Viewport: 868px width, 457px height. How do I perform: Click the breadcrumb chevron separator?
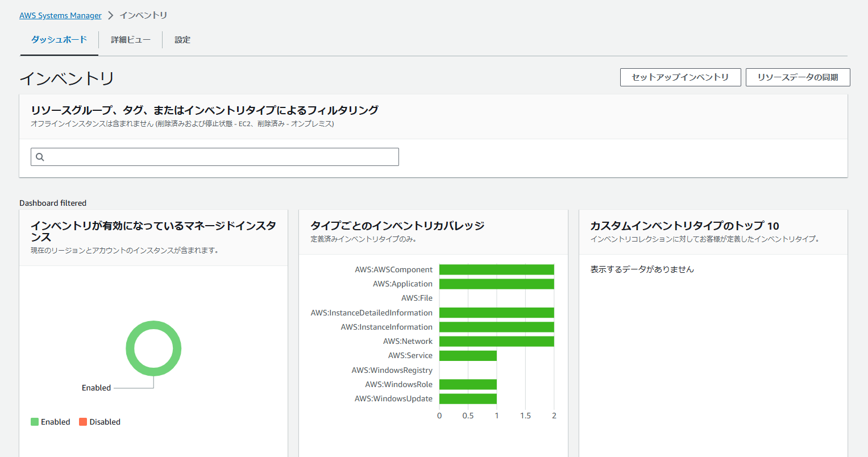click(110, 15)
